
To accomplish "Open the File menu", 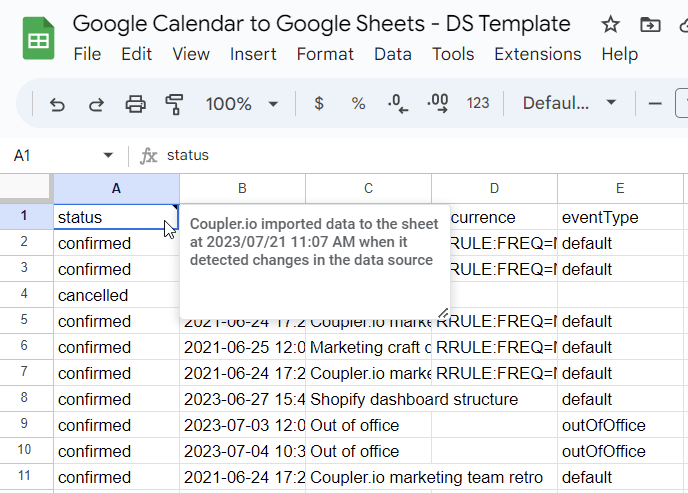I will tap(87, 54).
